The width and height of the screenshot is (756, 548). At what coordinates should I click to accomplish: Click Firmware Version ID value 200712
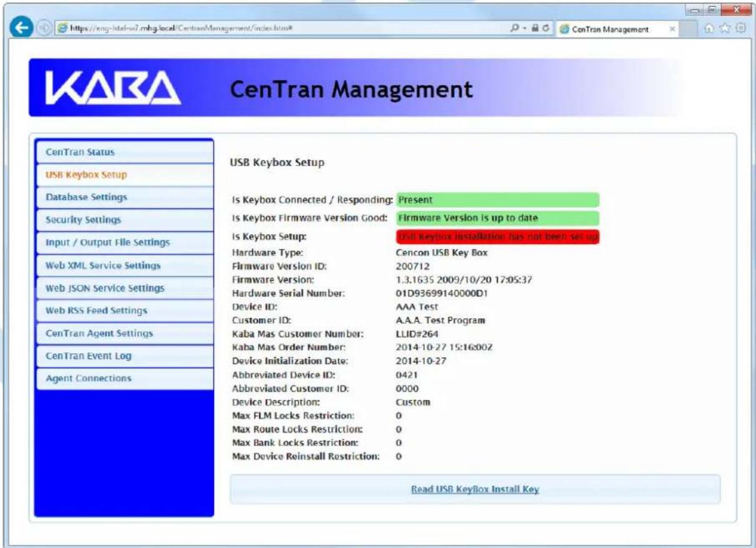coord(412,267)
